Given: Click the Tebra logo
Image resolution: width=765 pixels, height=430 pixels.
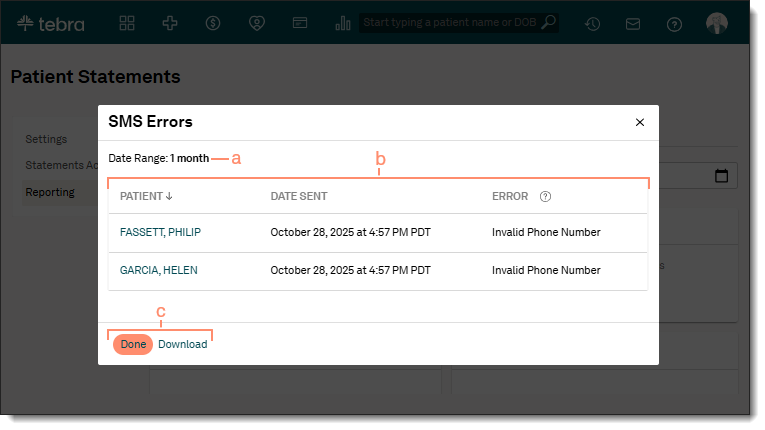Looking at the screenshot, I should 51,23.
